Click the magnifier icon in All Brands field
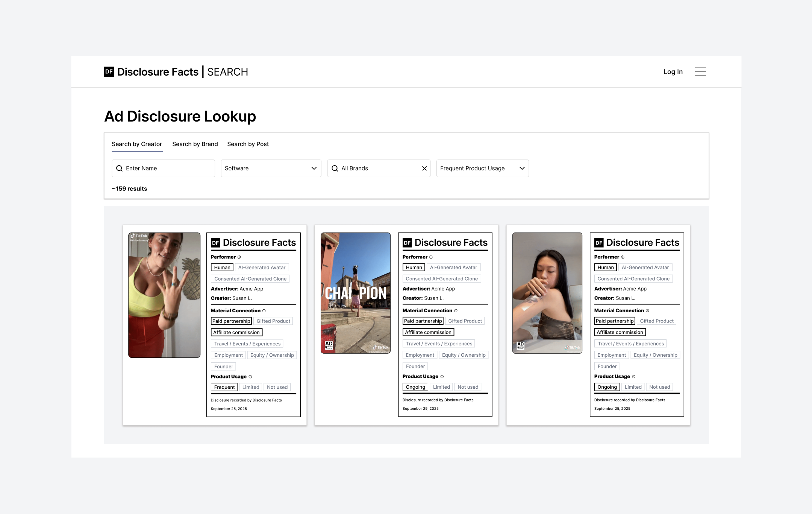 tap(335, 168)
